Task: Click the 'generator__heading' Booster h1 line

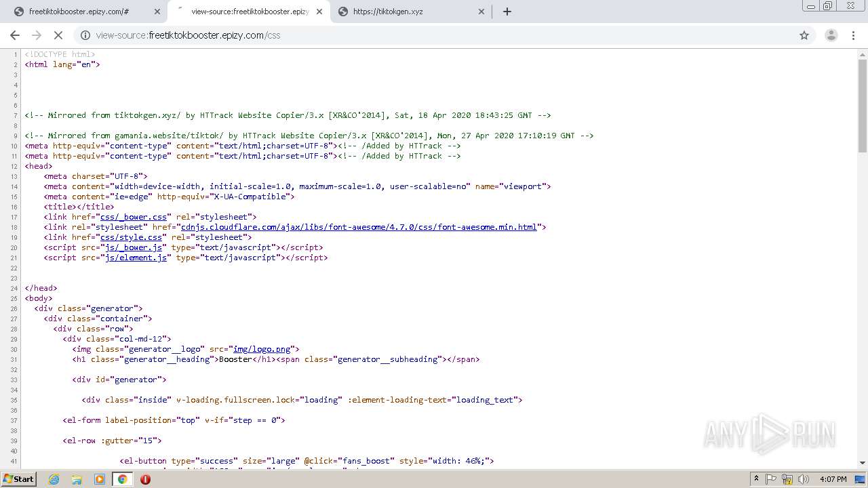Action: 276,359
